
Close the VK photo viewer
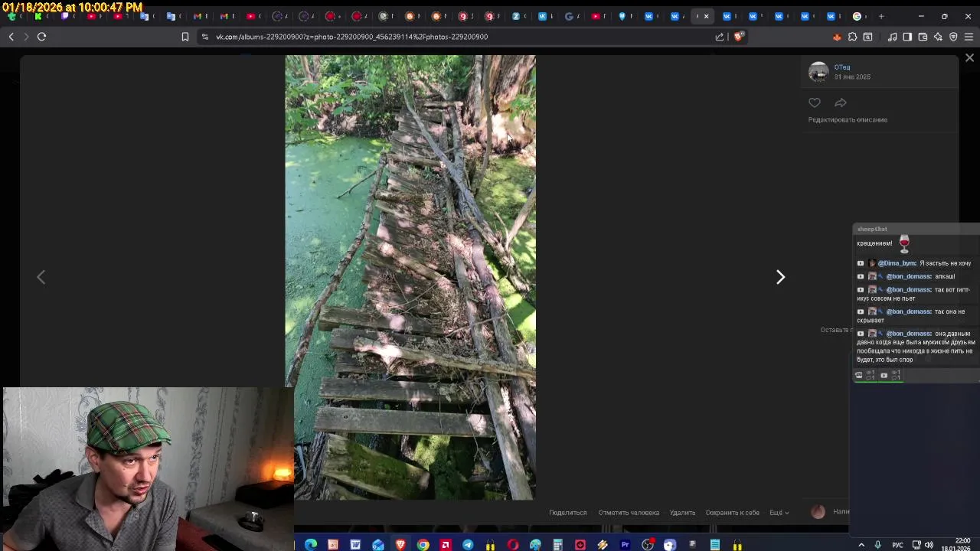coord(969,58)
